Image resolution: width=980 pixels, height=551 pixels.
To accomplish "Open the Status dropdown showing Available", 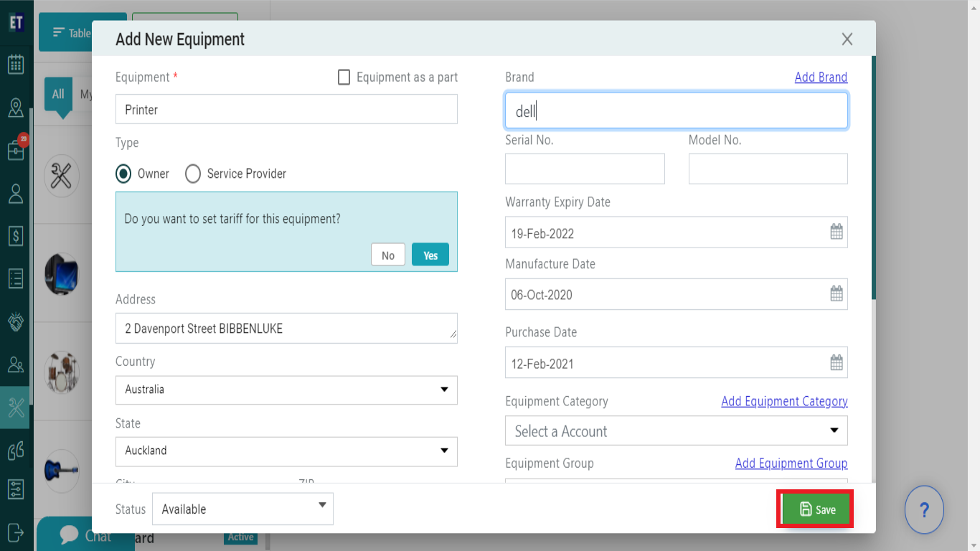I will coord(242,509).
